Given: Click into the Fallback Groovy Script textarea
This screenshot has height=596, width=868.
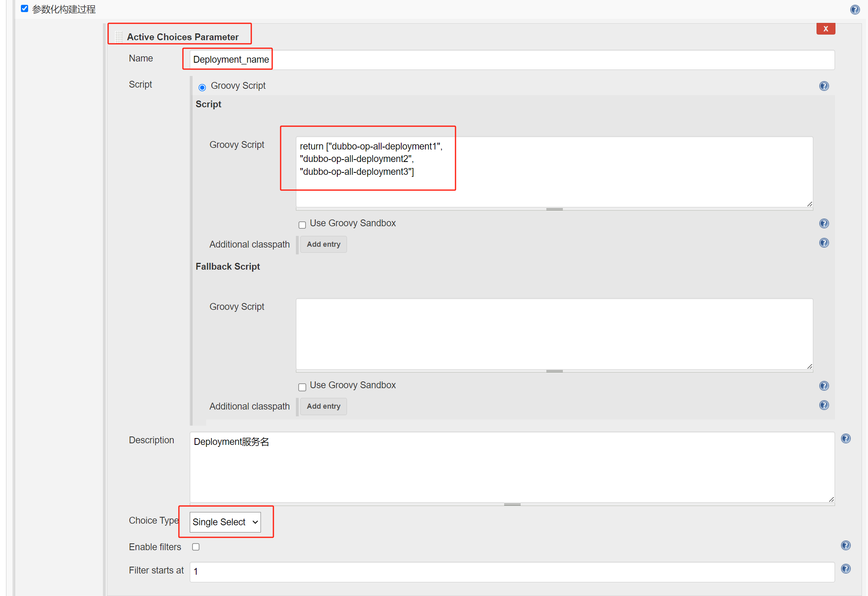Looking at the screenshot, I should tap(554, 334).
